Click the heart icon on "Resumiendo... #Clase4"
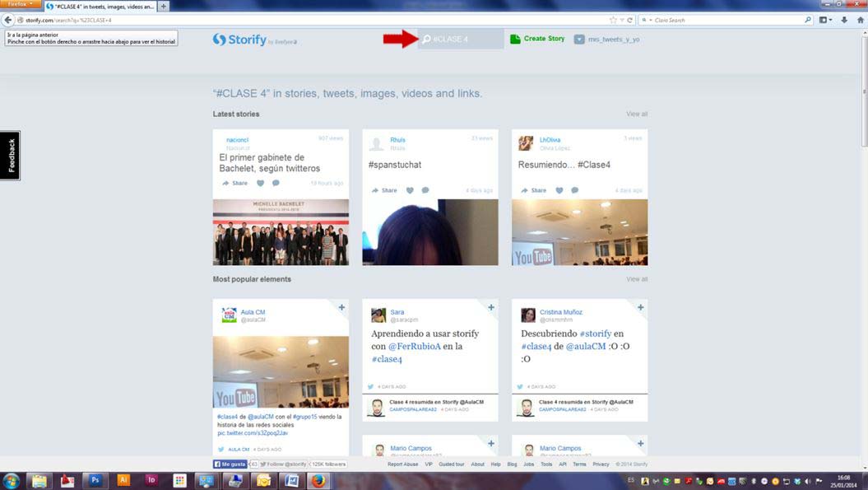Viewport: 868px width, 490px height. click(x=559, y=190)
